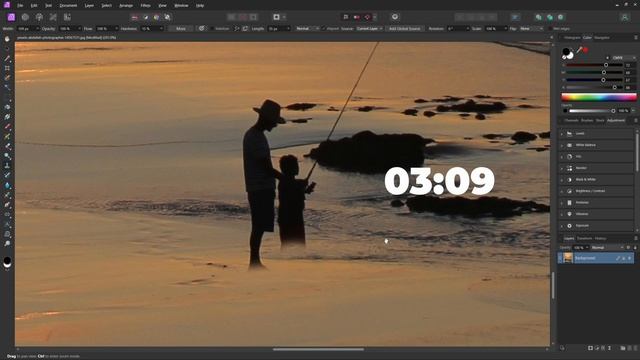Enable window mode stabiliser icon
Viewport: 640px width, 360px height.
tap(245, 29)
